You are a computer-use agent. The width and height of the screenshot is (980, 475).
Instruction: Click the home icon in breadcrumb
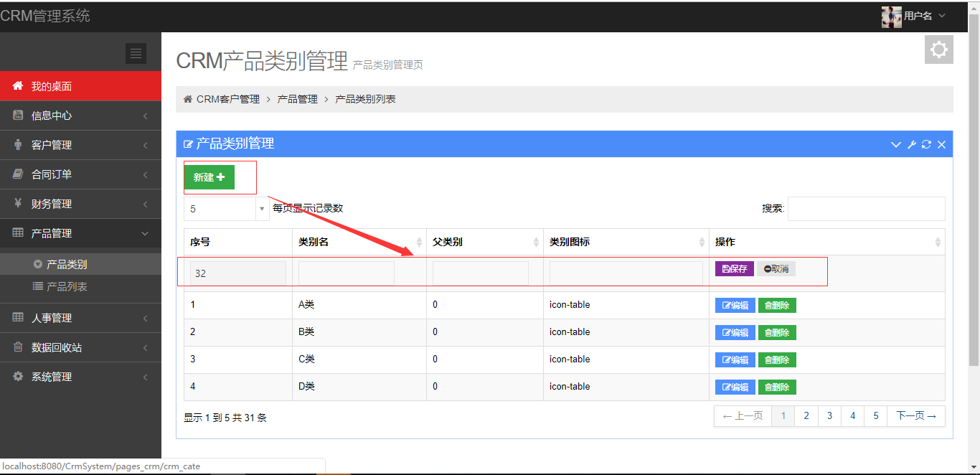coord(188,99)
